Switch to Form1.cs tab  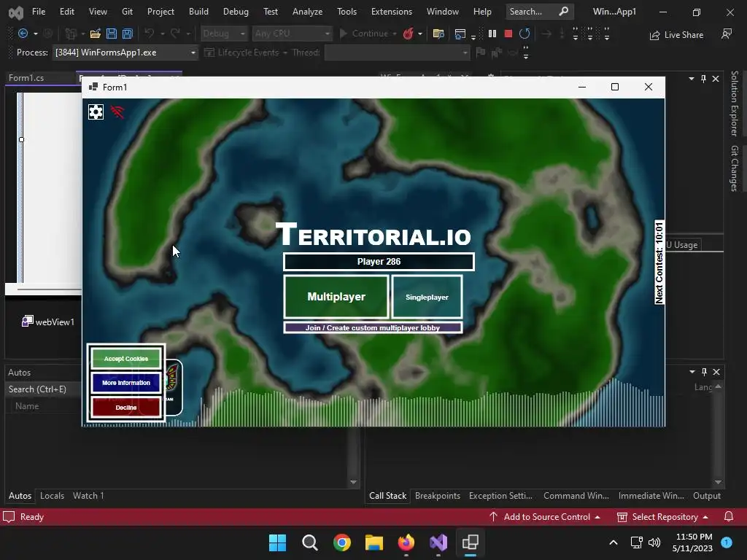point(26,77)
